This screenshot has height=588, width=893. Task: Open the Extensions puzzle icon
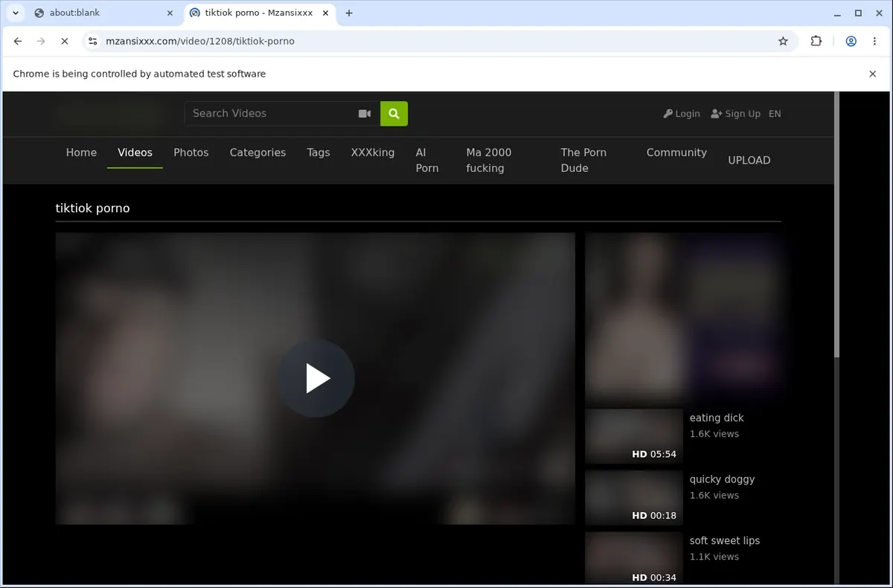[x=816, y=41]
